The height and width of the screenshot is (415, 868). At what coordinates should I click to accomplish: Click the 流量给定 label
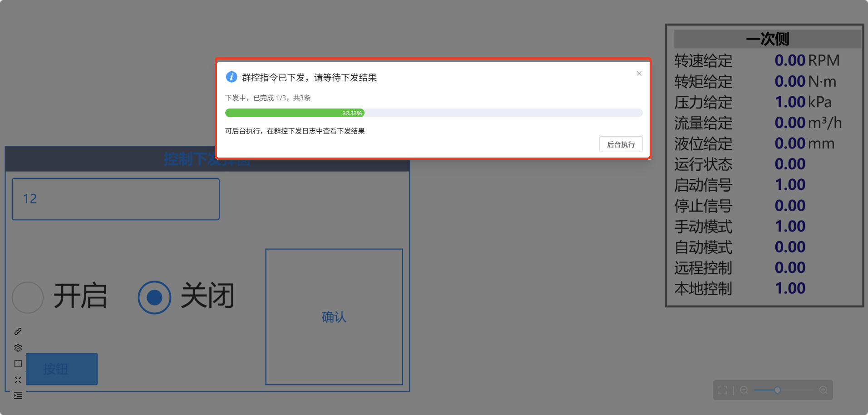703,123
